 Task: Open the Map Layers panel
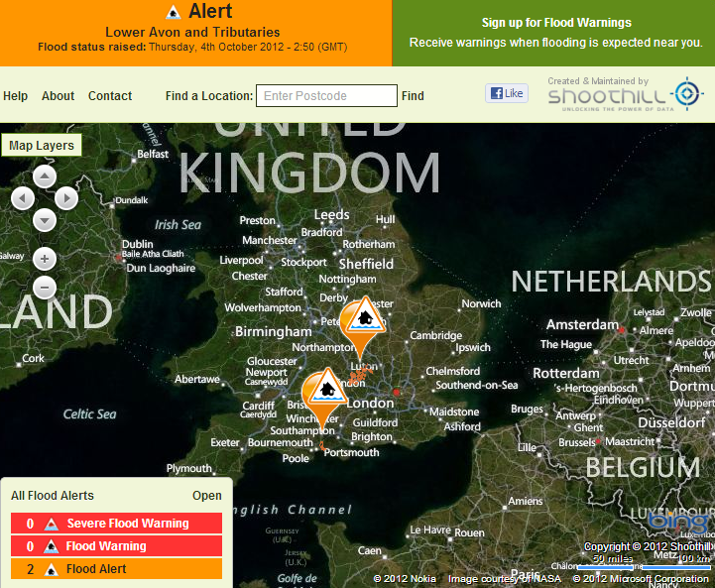[42, 146]
